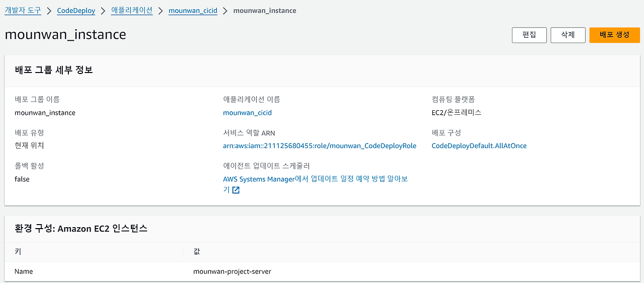Click the 롤백 활성 label
Viewport: 644px width, 283px height.
(30, 166)
